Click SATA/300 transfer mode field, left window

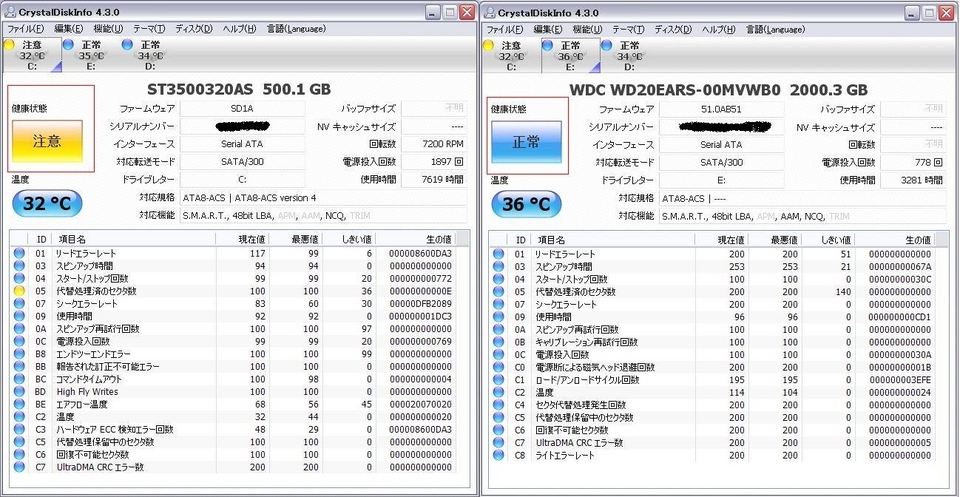pos(242,162)
